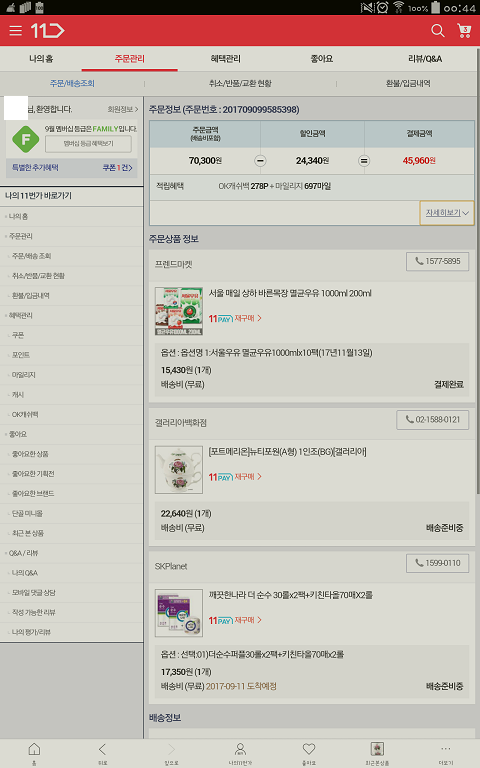Open the shopping cart icon
This screenshot has width=480, height=768.
(x=464, y=30)
